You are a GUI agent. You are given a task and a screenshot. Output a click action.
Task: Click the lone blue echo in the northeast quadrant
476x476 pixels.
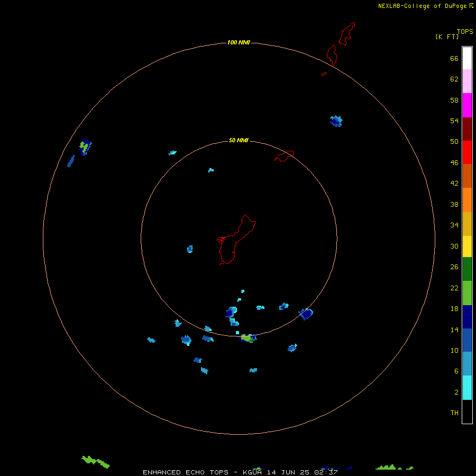[336, 121]
